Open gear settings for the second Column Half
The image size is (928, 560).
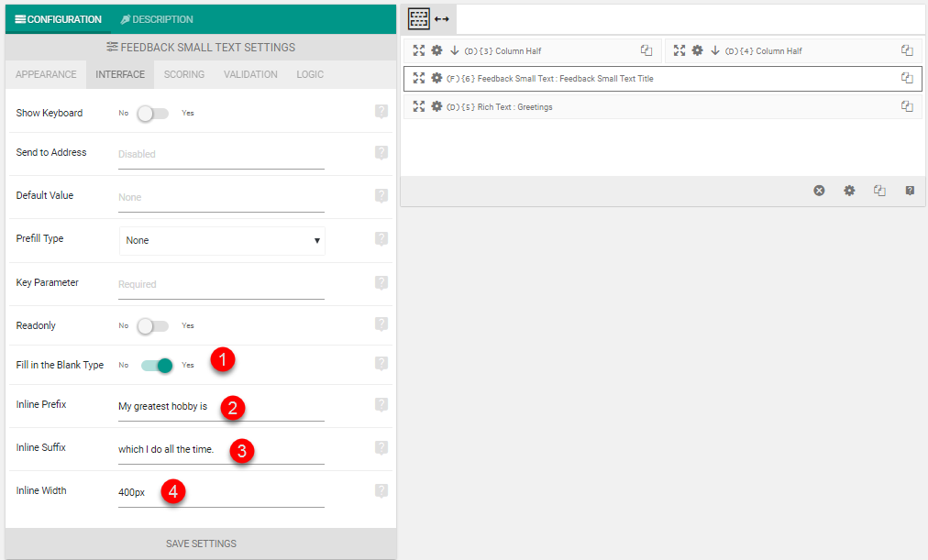click(x=697, y=50)
